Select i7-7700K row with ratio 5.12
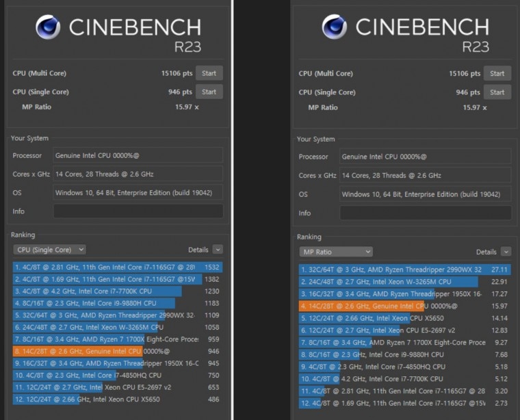The image size is (520, 420). point(404,379)
